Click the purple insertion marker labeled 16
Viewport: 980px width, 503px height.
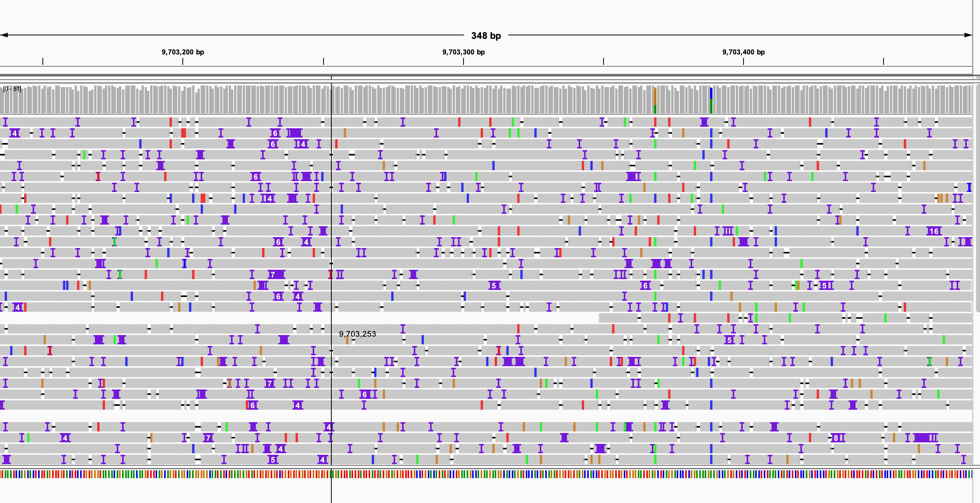(934, 231)
